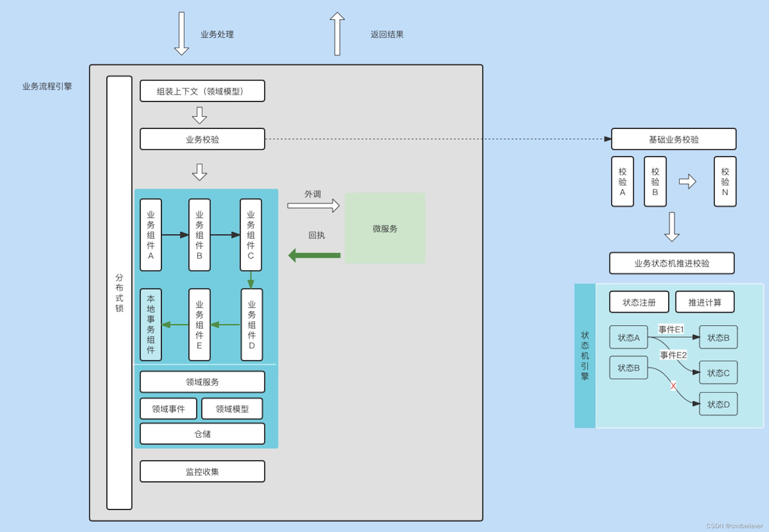
Task: Select the 业务校验 box
Action: [x=202, y=139]
